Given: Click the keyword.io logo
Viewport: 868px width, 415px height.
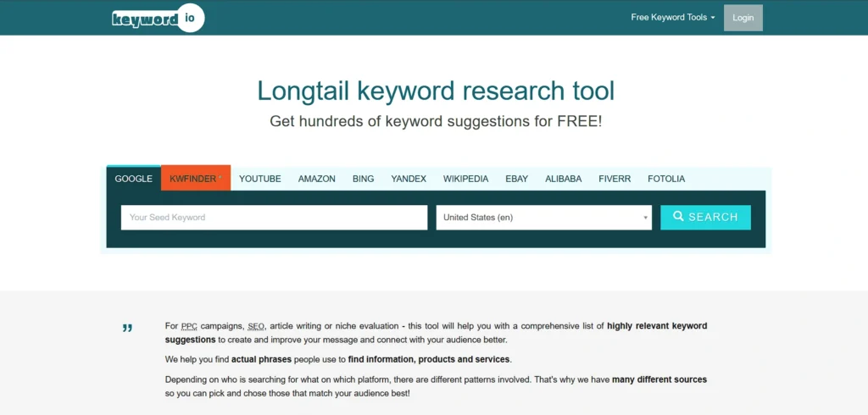Looking at the screenshot, I should 158,19.
